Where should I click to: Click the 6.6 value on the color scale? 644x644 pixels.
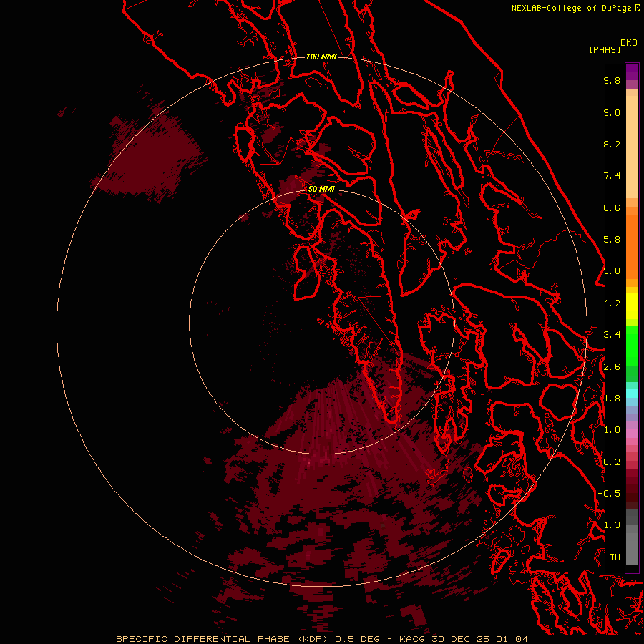click(x=612, y=208)
